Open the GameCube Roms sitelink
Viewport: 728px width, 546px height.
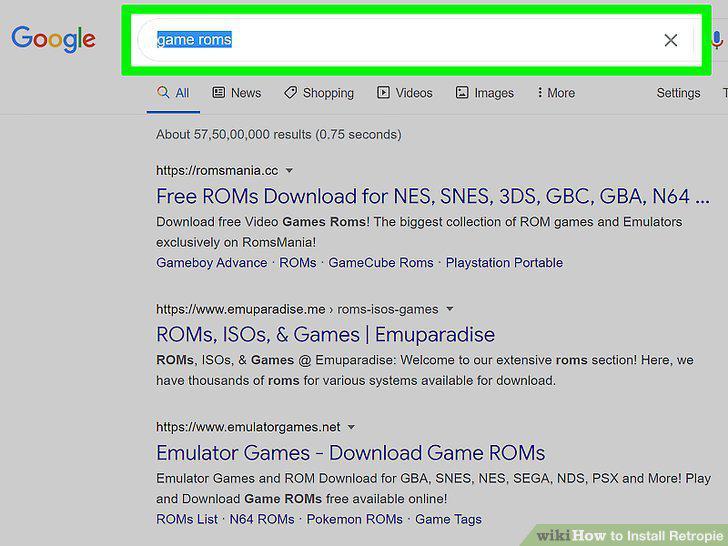click(381, 263)
